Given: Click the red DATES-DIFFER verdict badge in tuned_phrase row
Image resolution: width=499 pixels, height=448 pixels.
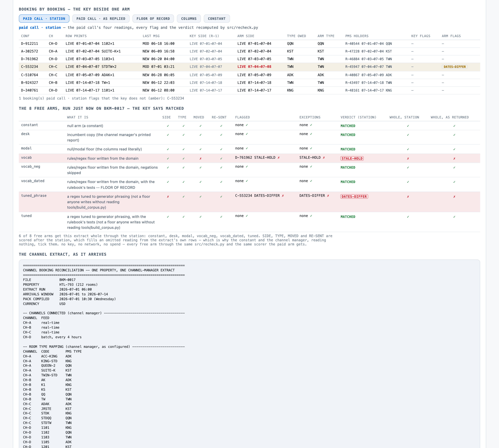Looking at the screenshot, I should coord(354,196).
